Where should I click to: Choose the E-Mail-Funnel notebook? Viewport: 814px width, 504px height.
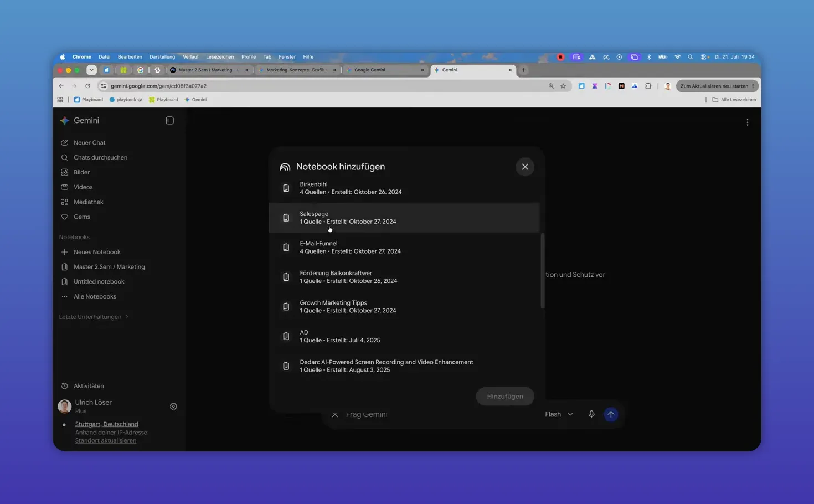[404, 248]
